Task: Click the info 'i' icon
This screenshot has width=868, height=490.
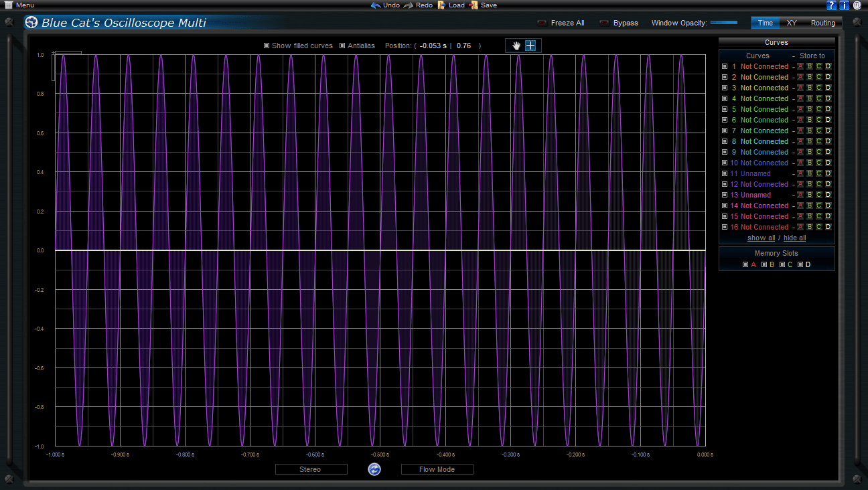Action: (x=844, y=5)
